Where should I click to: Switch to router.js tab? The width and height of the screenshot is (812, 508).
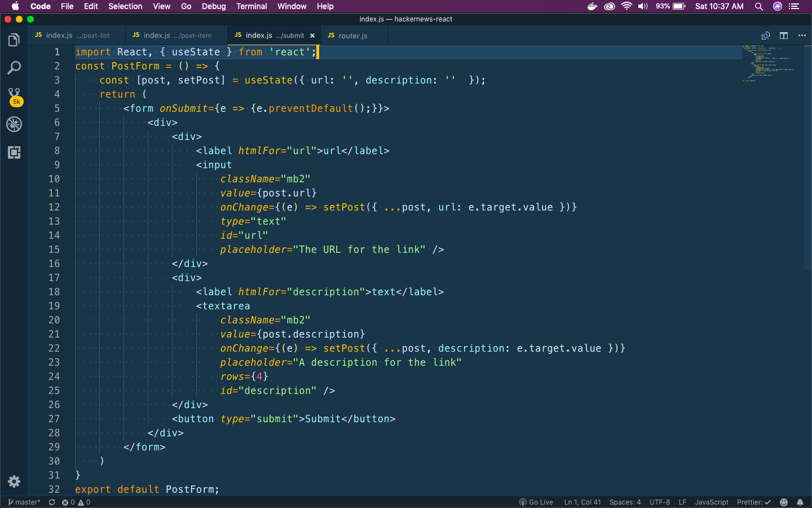click(354, 36)
